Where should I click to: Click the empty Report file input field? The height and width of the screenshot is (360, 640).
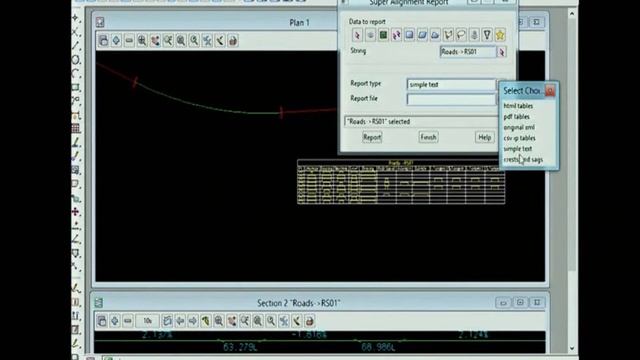click(451, 99)
